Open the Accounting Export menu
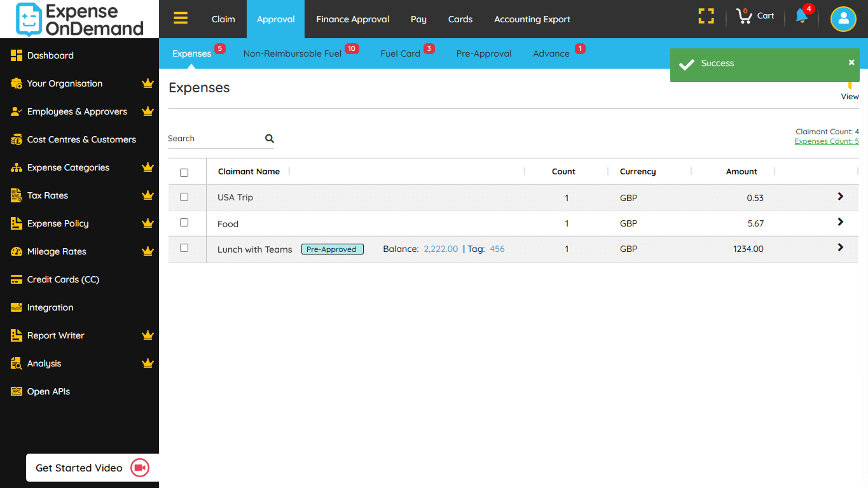This screenshot has width=868, height=488. tap(532, 19)
